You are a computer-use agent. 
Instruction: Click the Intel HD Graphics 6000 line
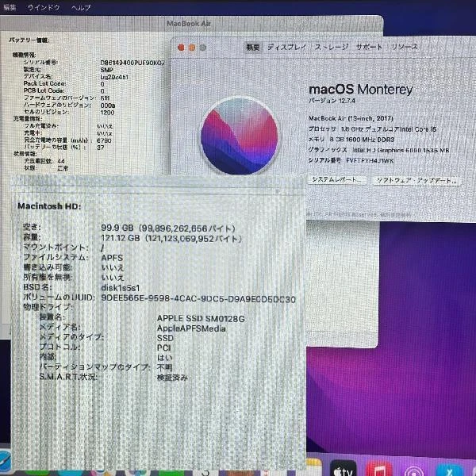[379, 150]
